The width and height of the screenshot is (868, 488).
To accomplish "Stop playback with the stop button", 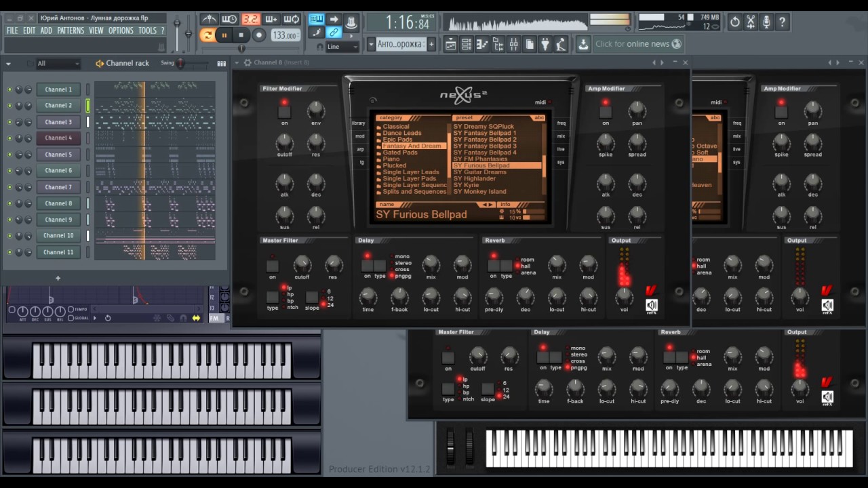I will point(241,35).
